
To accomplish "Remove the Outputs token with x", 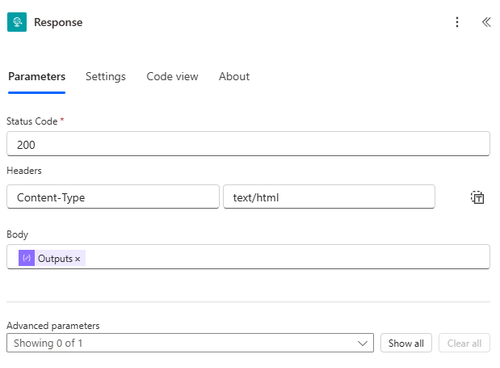I will point(77,259).
